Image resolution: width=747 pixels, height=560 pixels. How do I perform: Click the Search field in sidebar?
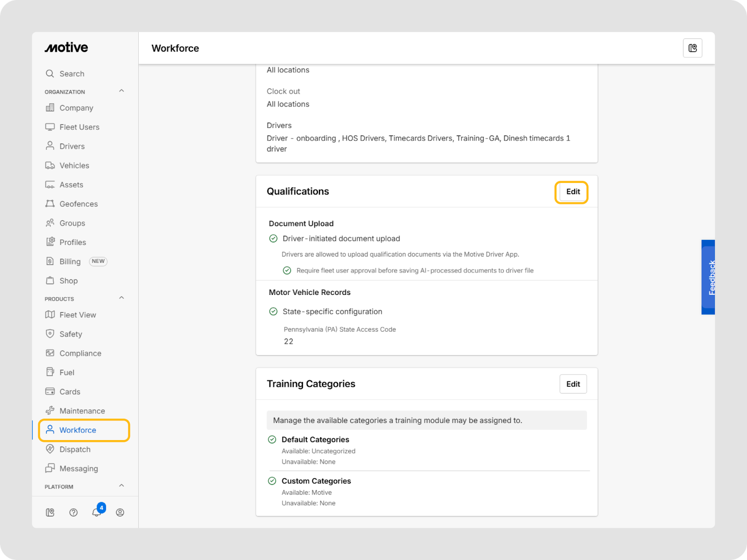(72, 74)
